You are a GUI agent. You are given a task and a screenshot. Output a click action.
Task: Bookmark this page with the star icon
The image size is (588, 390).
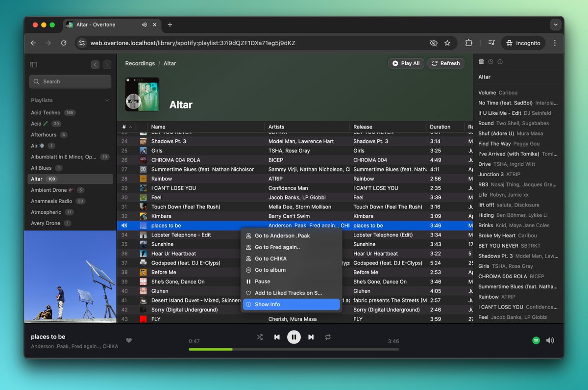447,43
